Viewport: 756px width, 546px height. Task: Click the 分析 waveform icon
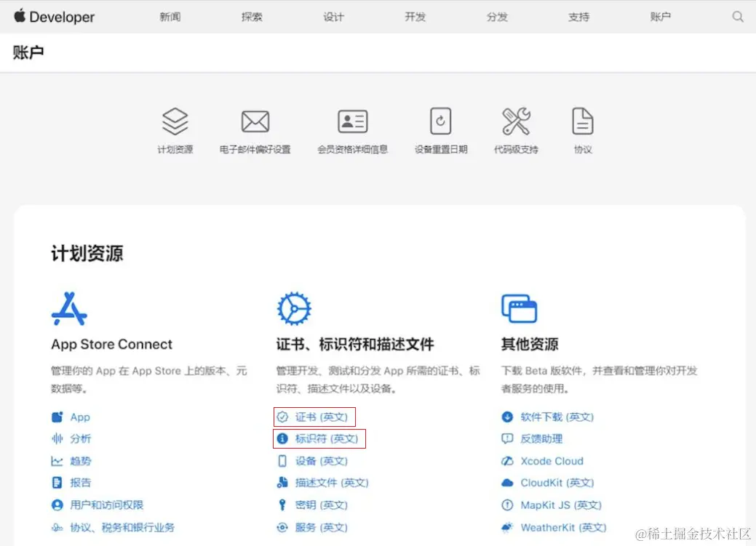pos(57,438)
